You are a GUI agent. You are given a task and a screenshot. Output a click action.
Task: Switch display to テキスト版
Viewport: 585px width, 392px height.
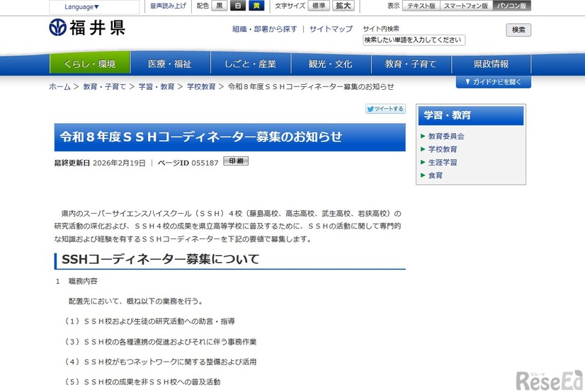coord(421,6)
